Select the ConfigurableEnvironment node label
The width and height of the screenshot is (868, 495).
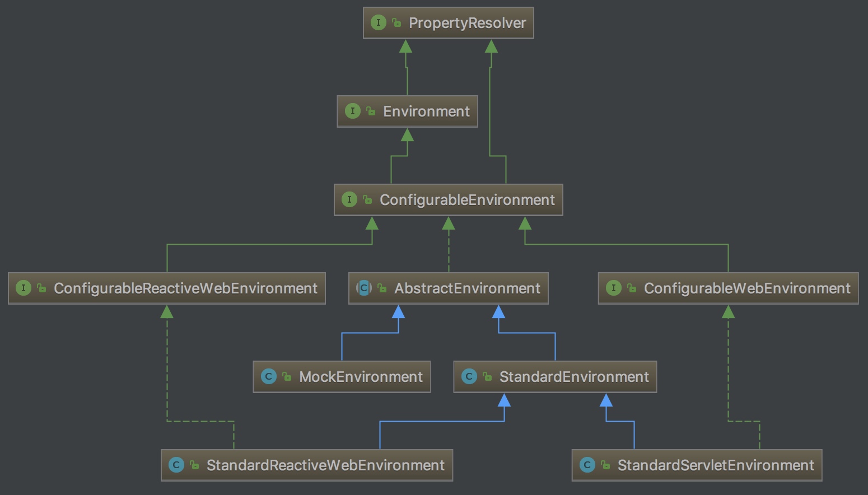tap(467, 200)
